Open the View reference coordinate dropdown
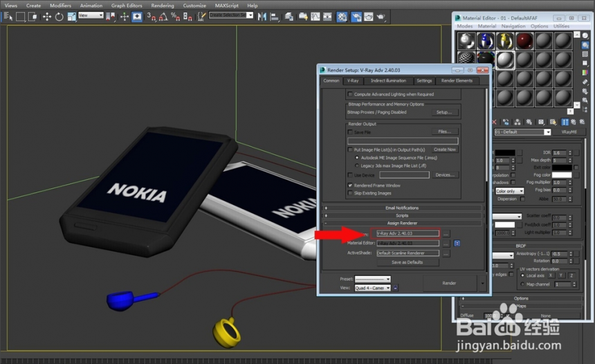 [91, 15]
